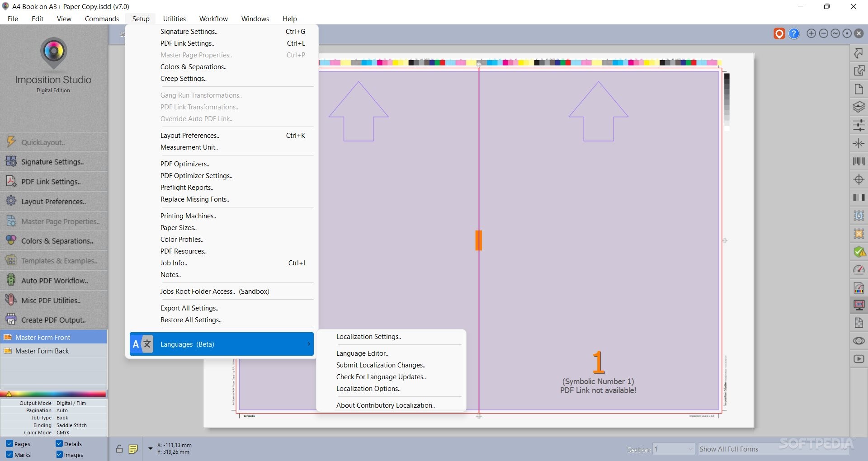Click the ink coverage page gauge icon
This screenshot has width=868, height=461.
(859, 287)
